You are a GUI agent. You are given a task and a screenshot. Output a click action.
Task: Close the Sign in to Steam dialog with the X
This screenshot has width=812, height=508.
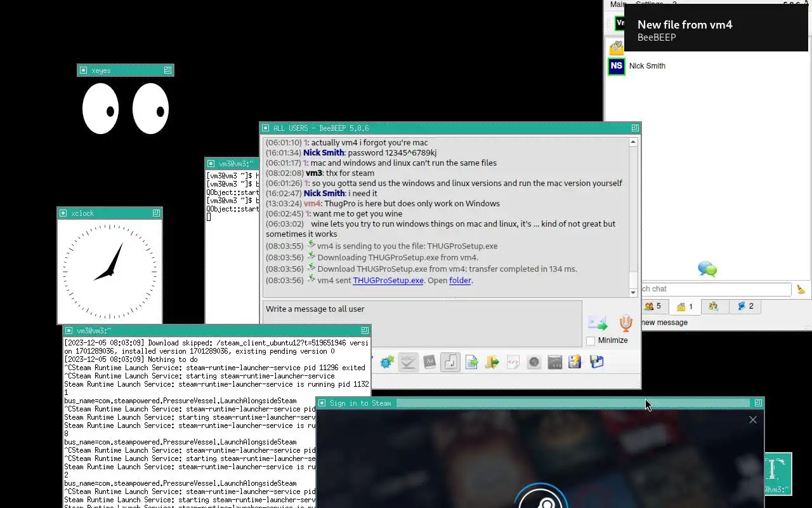(x=753, y=420)
